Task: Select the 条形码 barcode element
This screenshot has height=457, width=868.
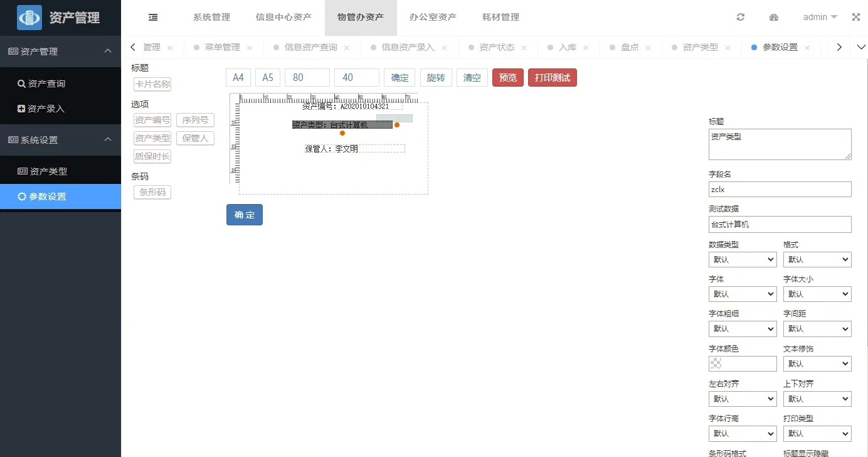Action: tap(152, 193)
